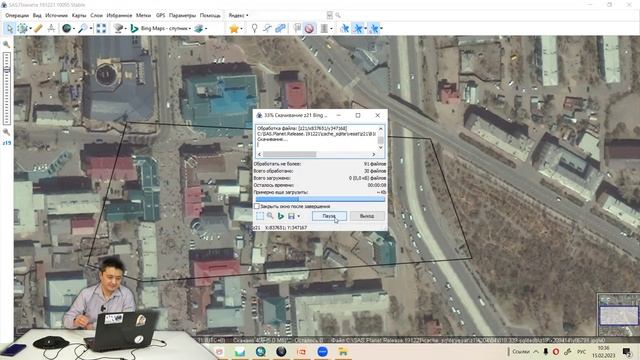Choose the selection operations gear tool
This screenshot has height=360, width=640.
click(22, 28)
